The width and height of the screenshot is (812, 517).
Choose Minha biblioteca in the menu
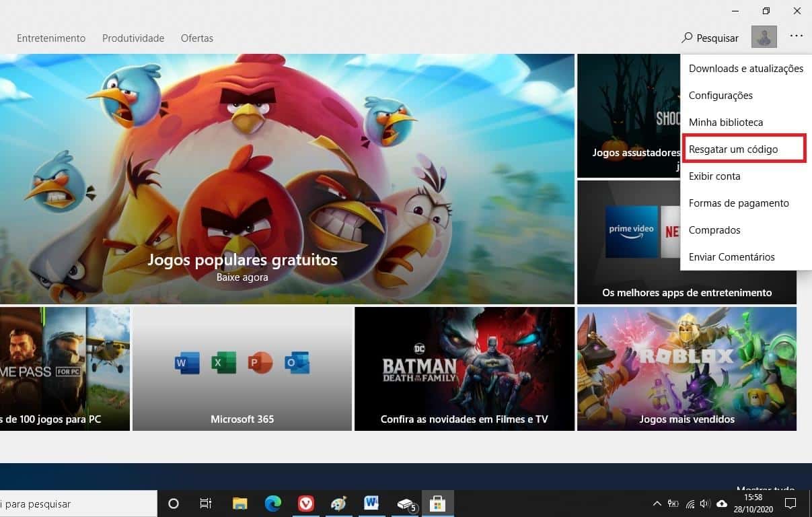[x=746, y=123]
